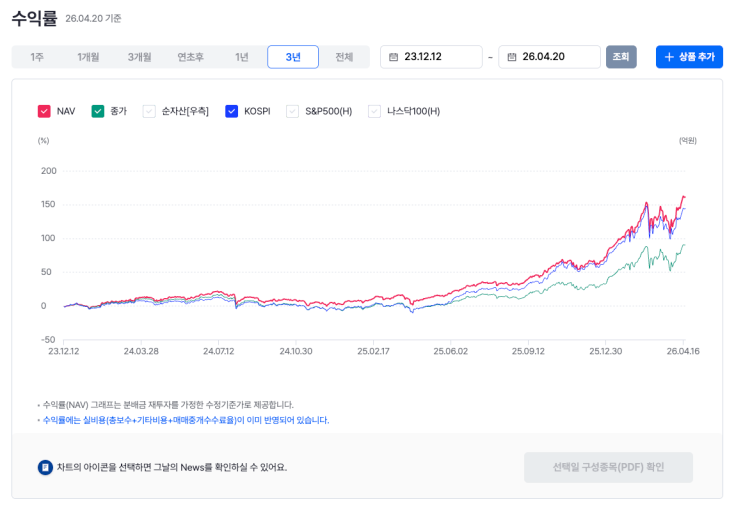Enable the 순자산[우측] series checkbox

click(x=149, y=111)
